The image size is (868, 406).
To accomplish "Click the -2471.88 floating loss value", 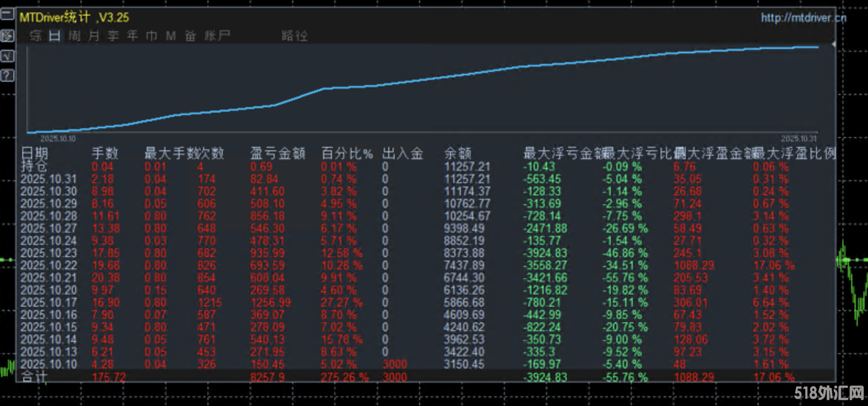I will click(545, 228).
